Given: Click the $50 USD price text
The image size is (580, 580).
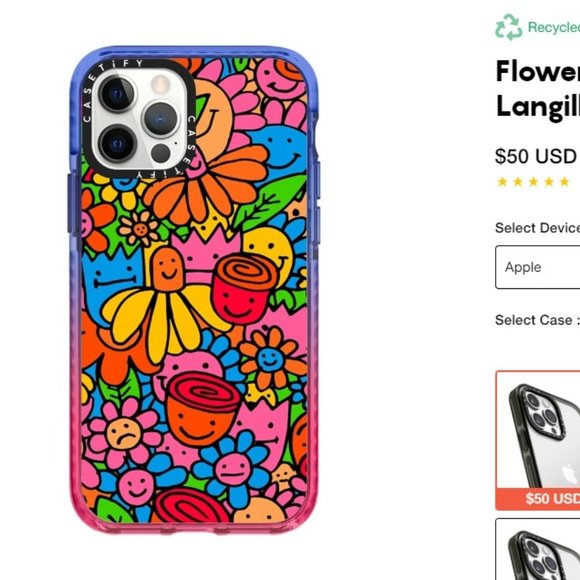Looking at the screenshot, I should point(536,156).
